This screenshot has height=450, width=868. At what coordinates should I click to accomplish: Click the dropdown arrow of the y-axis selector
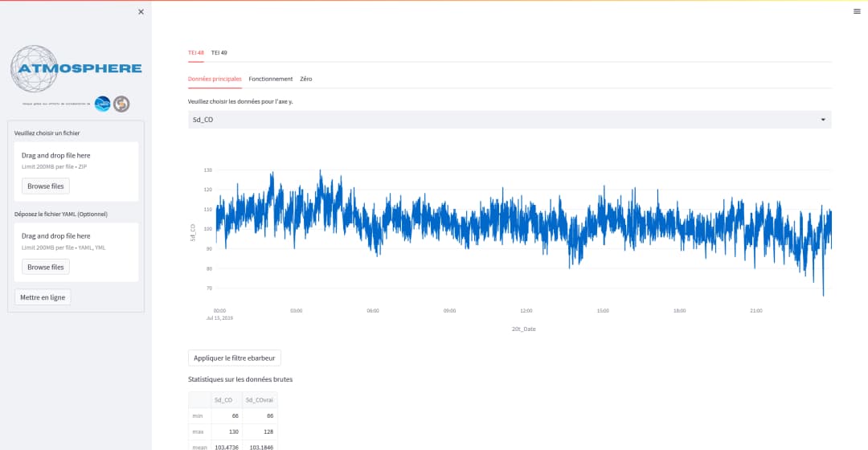click(x=823, y=120)
